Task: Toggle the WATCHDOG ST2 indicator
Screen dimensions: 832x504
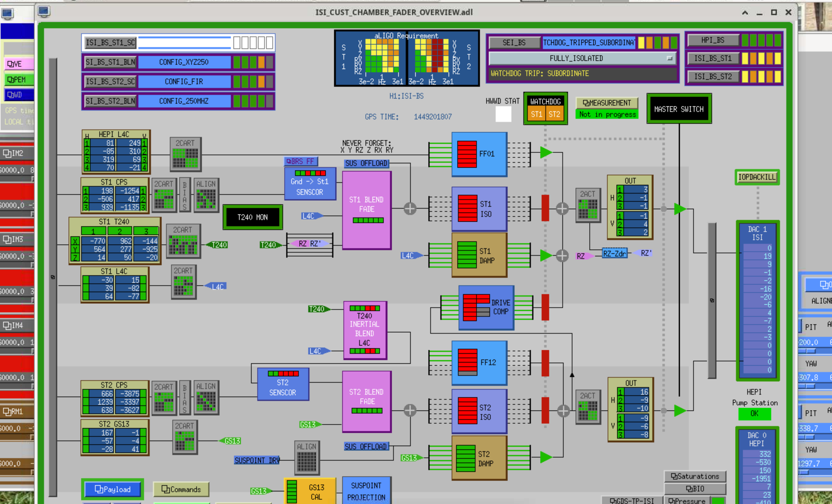Action: pos(554,114)
